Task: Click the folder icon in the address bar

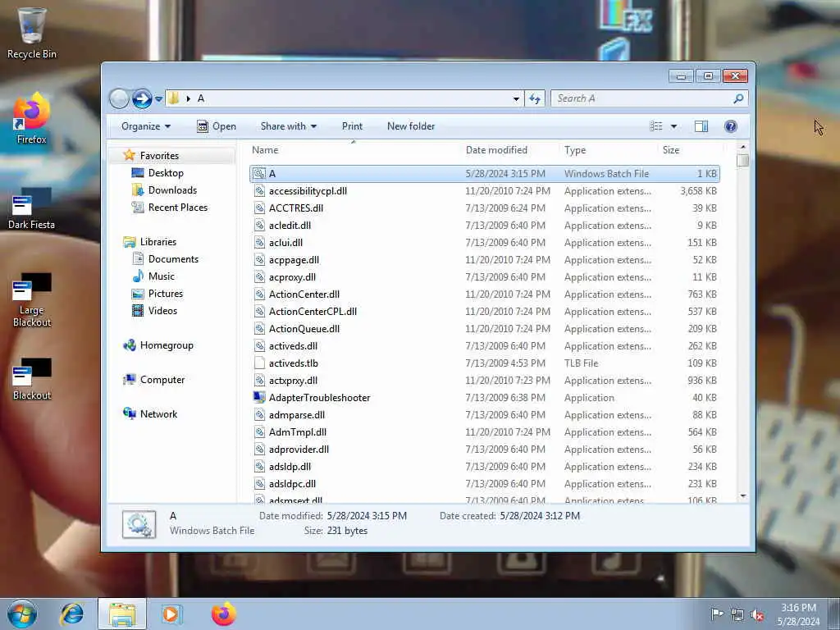Action: 174,98
